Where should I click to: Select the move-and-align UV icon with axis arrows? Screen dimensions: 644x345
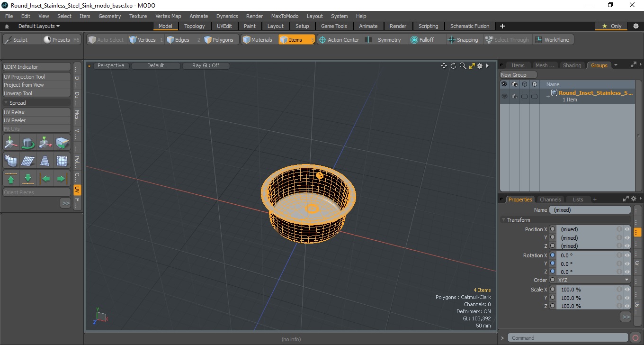[11, 143]
